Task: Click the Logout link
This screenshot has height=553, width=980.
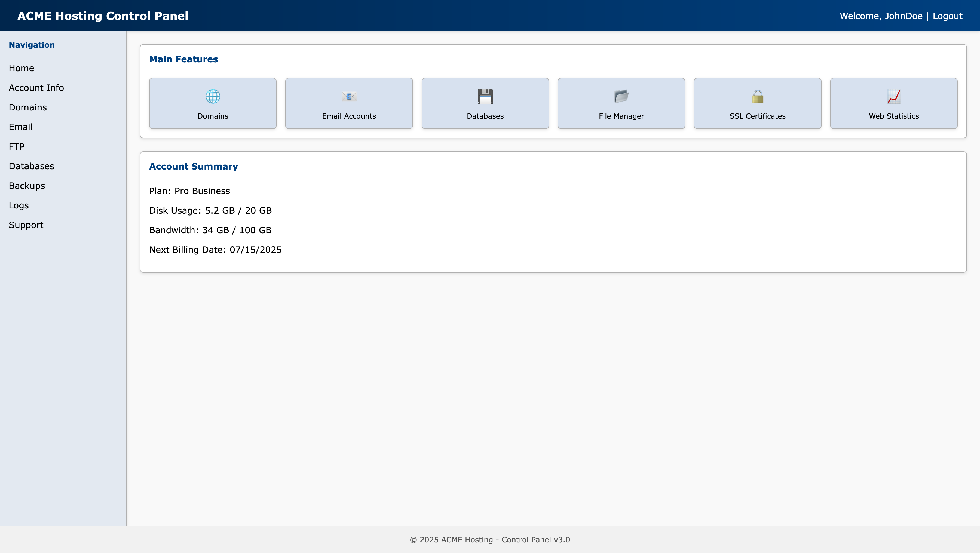Action: [947, 16]
